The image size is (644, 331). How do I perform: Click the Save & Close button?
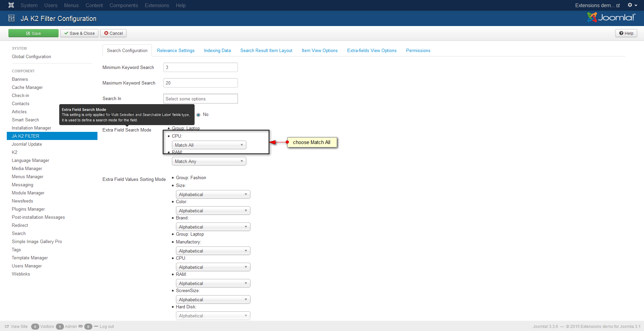[x=80, y=33]
